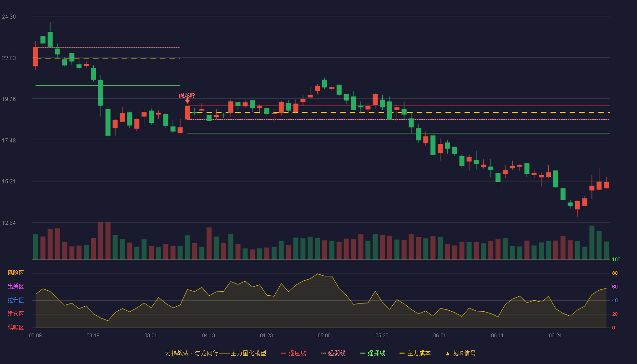
Task: Click the 15.21 price axis label
Action: coord(9,182)
